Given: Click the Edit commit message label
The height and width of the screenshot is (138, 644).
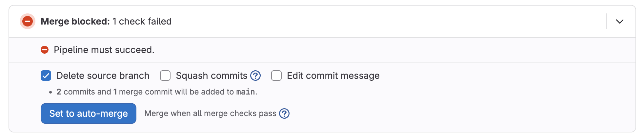Looking at the screenshot, I should coord(333,76).
